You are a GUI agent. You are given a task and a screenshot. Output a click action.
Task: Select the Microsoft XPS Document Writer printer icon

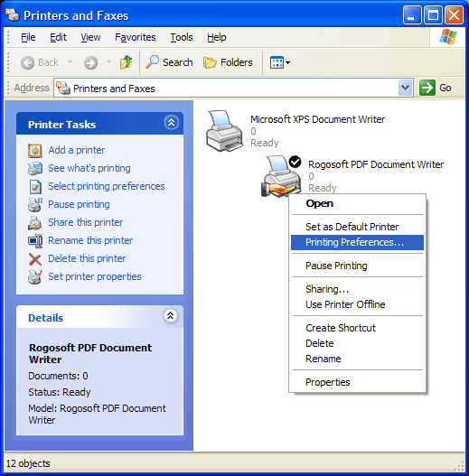tap(224, 131)
